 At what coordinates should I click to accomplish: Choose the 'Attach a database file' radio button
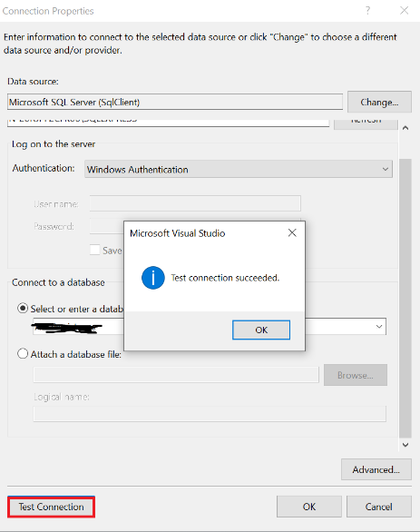23,354
